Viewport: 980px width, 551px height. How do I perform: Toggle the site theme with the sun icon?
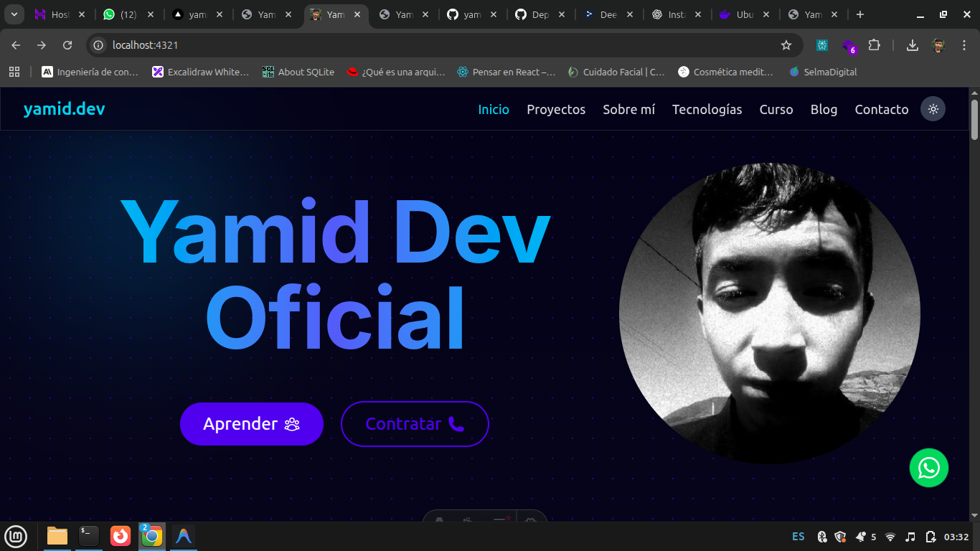pyautogui.click(x=933, y=109)
